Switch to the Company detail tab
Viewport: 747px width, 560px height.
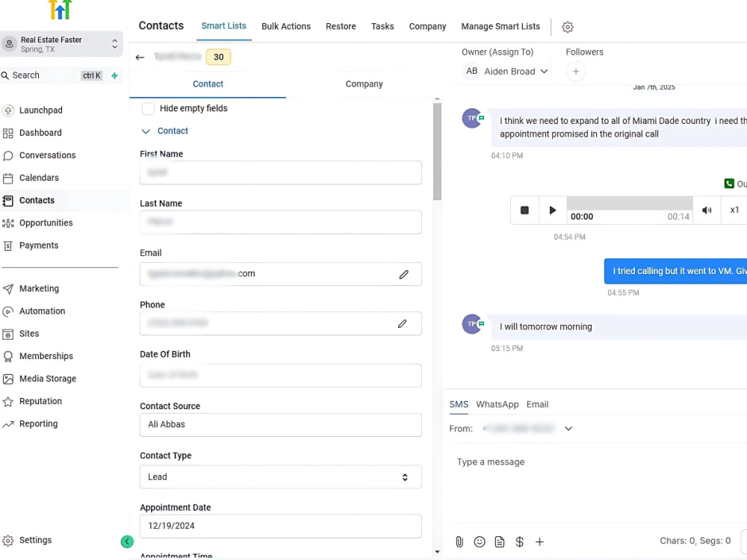tap(364, 84)
